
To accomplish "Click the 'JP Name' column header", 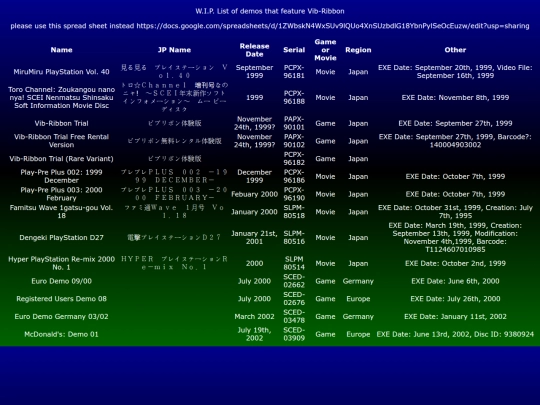I will (174, 50).
